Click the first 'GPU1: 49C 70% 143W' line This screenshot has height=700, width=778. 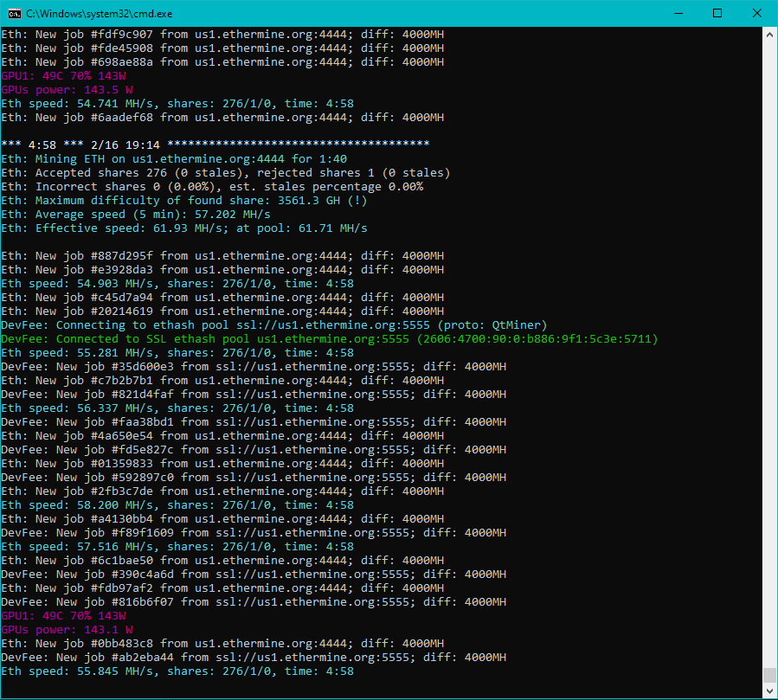63,76
